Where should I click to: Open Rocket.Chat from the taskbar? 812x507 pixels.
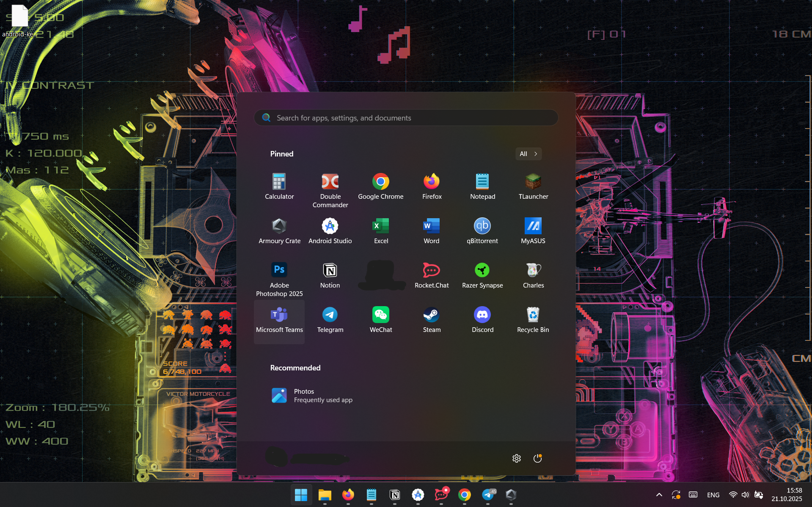pos(441,495)
